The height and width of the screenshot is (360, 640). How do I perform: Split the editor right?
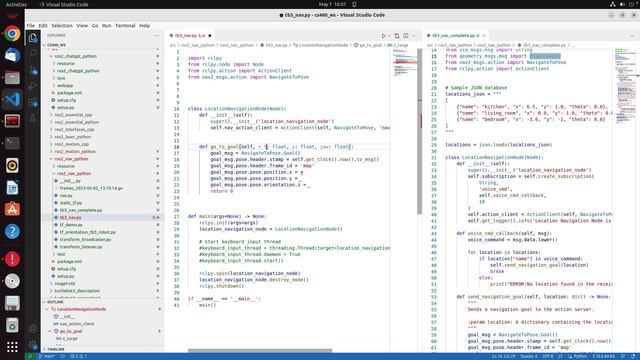pyautogui.click(x=406, y=36)
